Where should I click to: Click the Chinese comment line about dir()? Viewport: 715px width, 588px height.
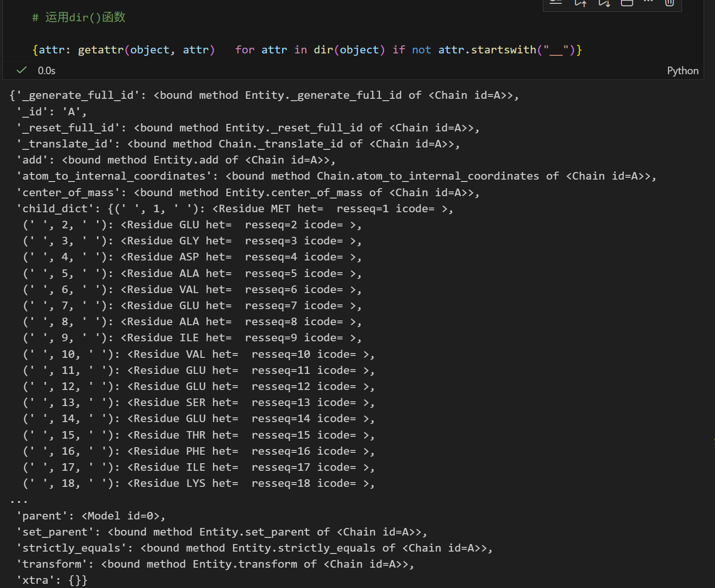[x=78, y=17]
